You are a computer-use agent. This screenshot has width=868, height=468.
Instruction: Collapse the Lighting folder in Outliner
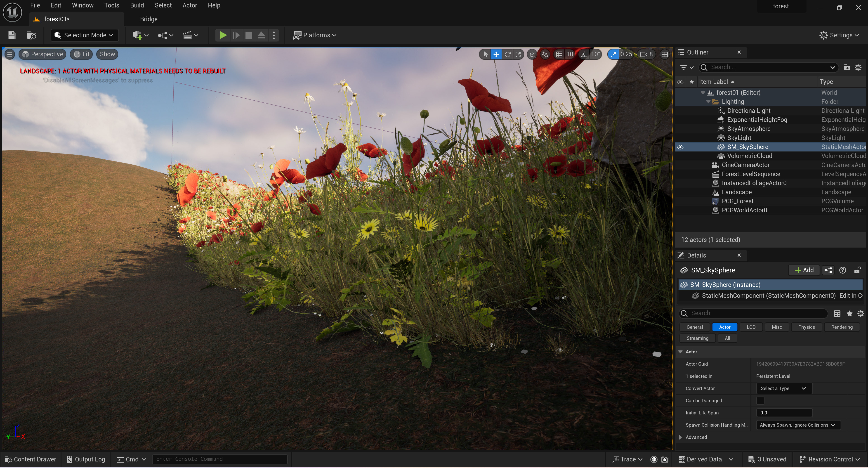708,102
